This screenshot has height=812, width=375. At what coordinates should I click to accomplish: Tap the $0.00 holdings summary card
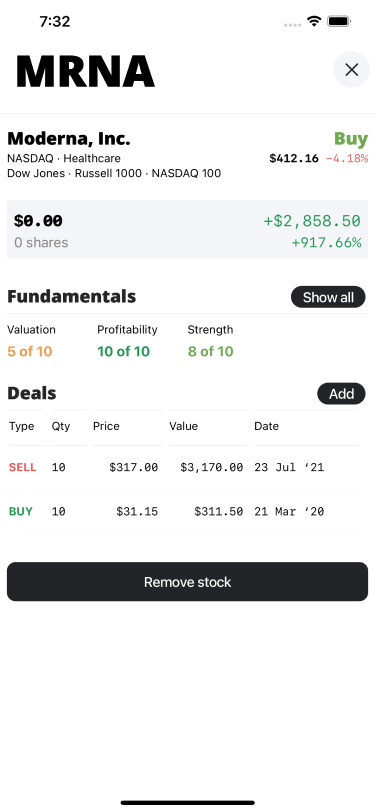188,229
